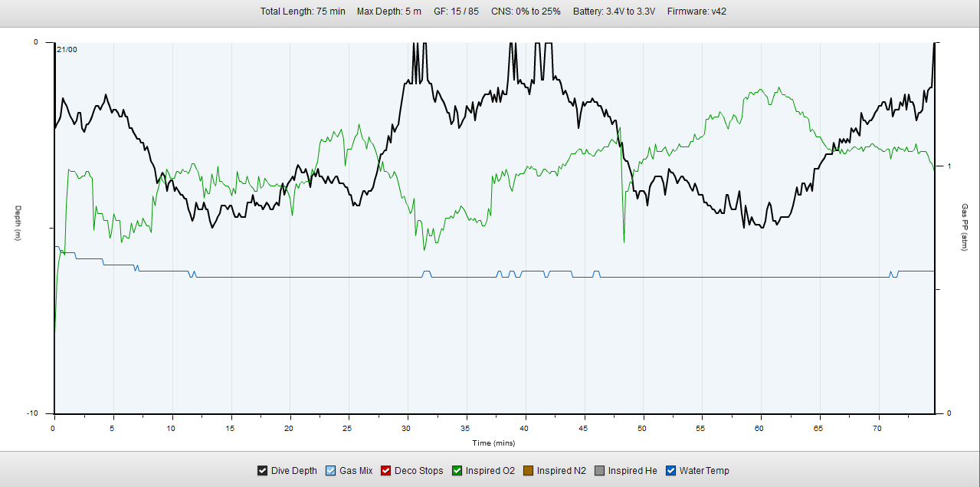Enable the gray Inspired He checkbox
Screen dimensions: 980x487
click(600, 471)
